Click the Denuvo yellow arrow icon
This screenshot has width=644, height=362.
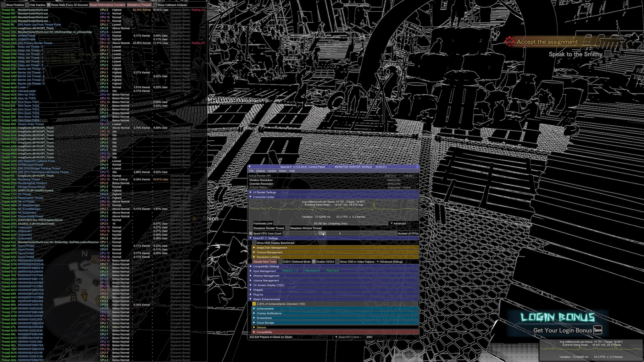[x=254, y=327]
